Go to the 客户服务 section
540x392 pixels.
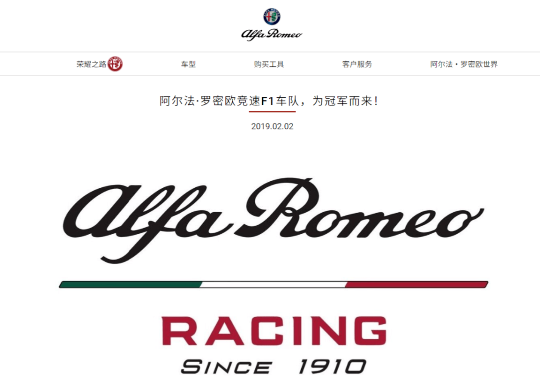coord(357,64)
